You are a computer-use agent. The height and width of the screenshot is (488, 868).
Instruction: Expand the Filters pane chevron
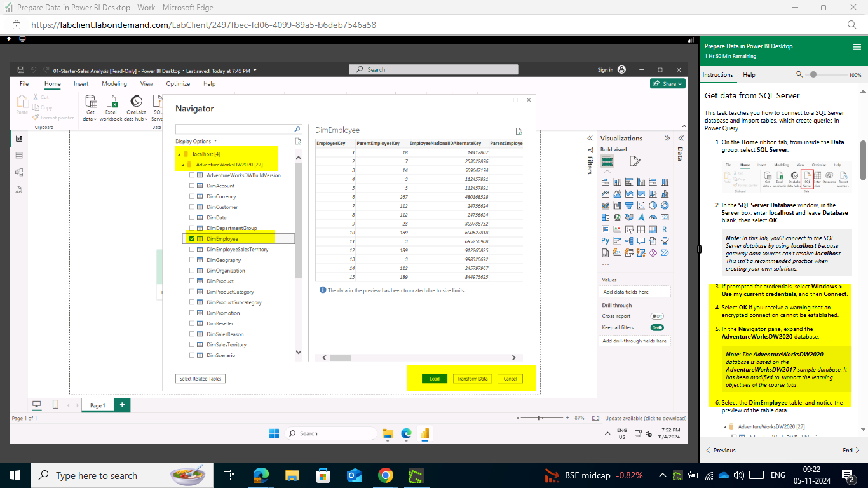(589, 138)
